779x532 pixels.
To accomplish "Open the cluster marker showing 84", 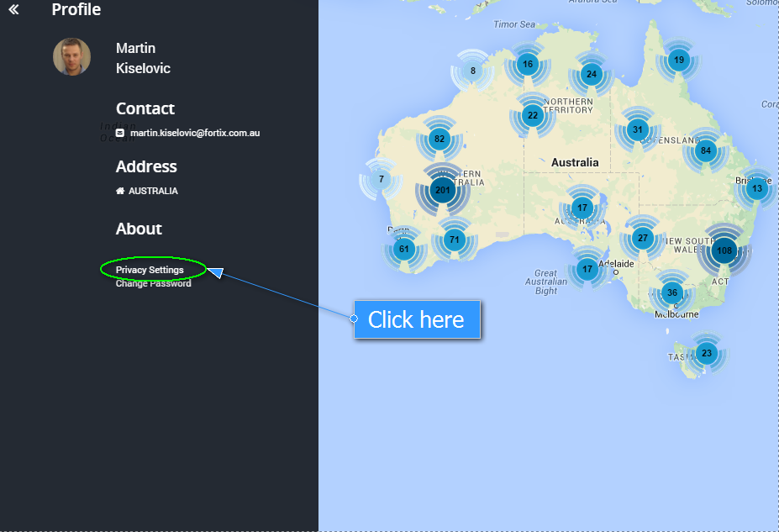I will pos(705,151).
